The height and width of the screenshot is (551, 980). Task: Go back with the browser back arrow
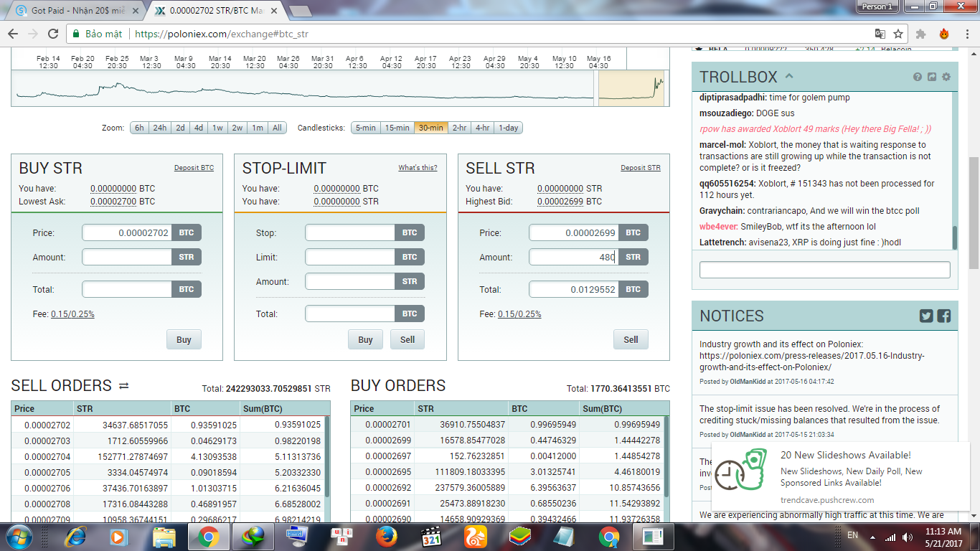pos(14,34)
